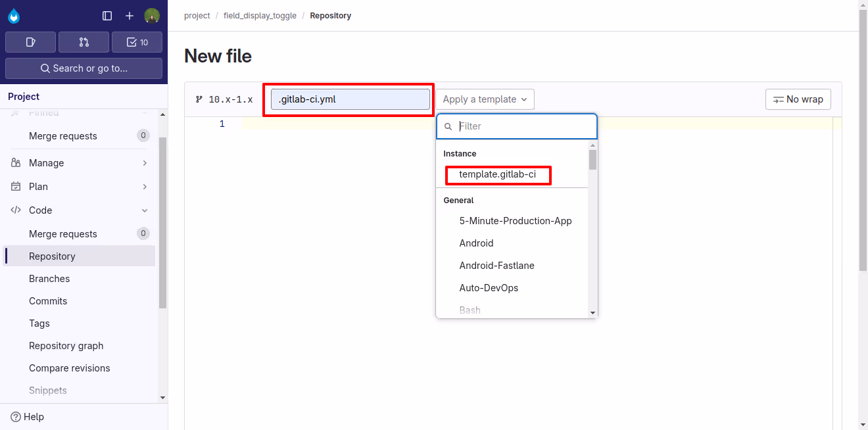Toggle the sidebar collapse icon
This screenshot has width=868, height=430.
point(107,16)
